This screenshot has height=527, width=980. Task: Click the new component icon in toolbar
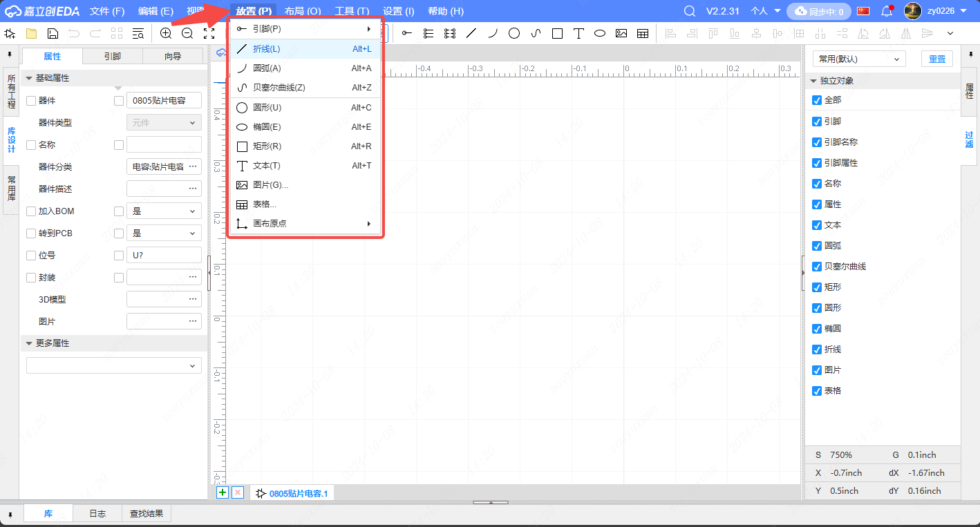[10, 33]
